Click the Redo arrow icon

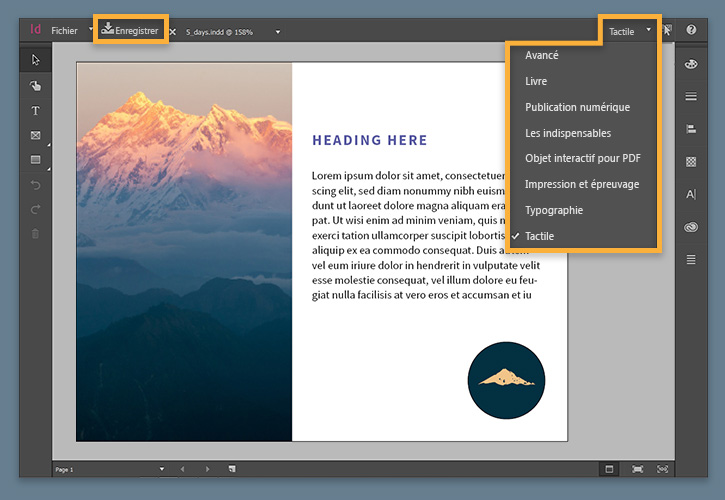click(x=36, y=209)
